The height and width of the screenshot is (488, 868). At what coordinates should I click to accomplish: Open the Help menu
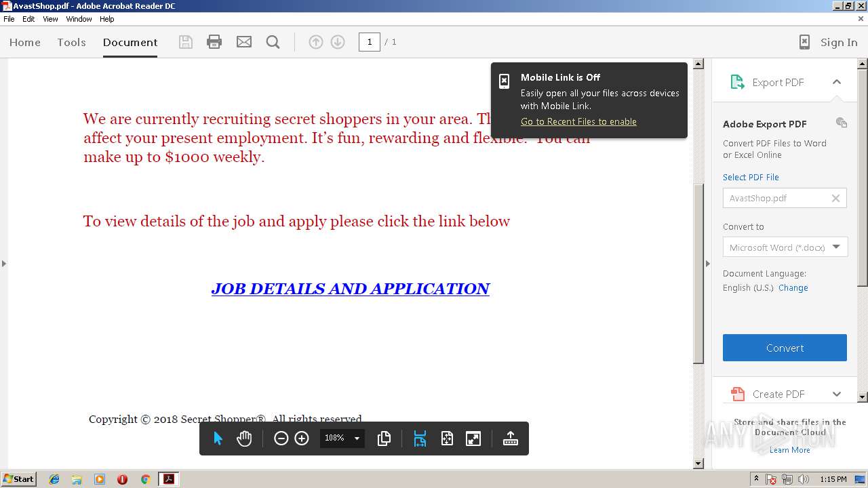coord(107,19)
